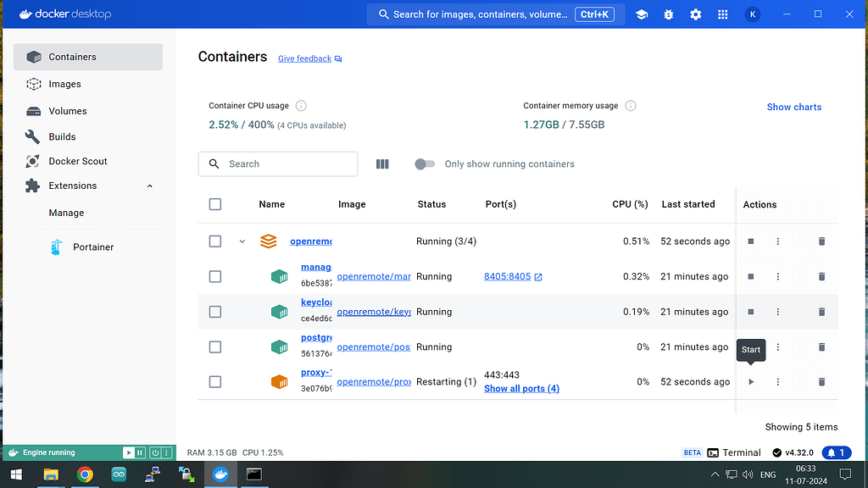Screen dimensions: 868x488
Task: Open Chrome from the Windows taskbar
Action: click(85, 474)
